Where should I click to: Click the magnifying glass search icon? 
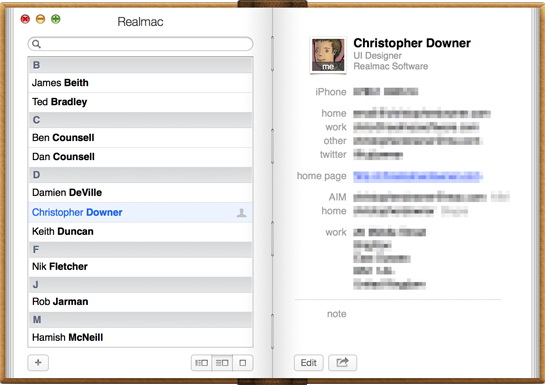click(x=36, y=44)
